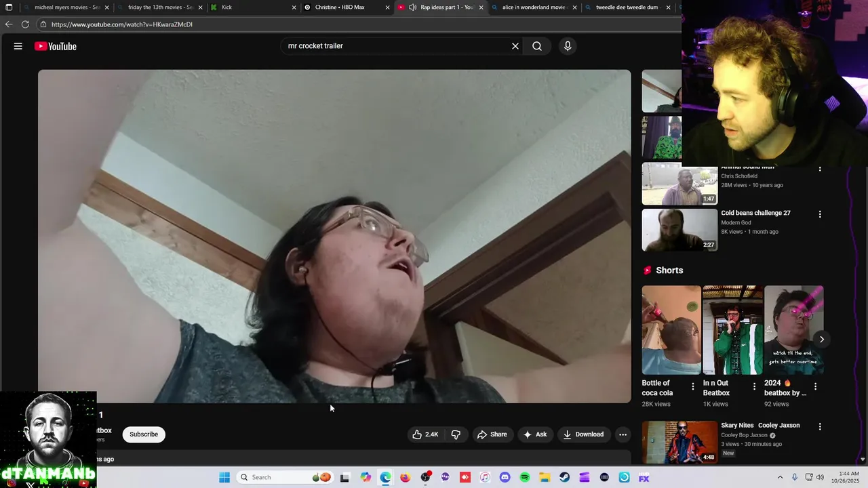The image size is (868, 488).
Task: Open options for Bottle of coca cola short
Action: [x=693, y=386]
